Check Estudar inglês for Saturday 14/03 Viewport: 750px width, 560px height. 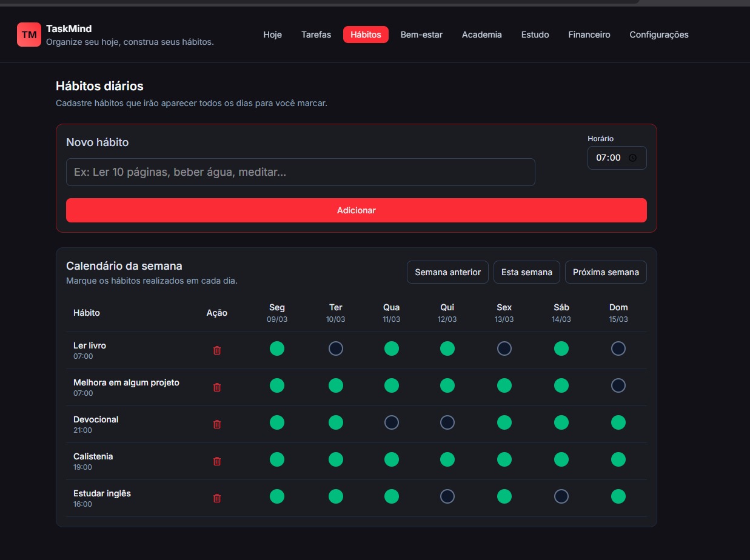[x=561, y=496]
